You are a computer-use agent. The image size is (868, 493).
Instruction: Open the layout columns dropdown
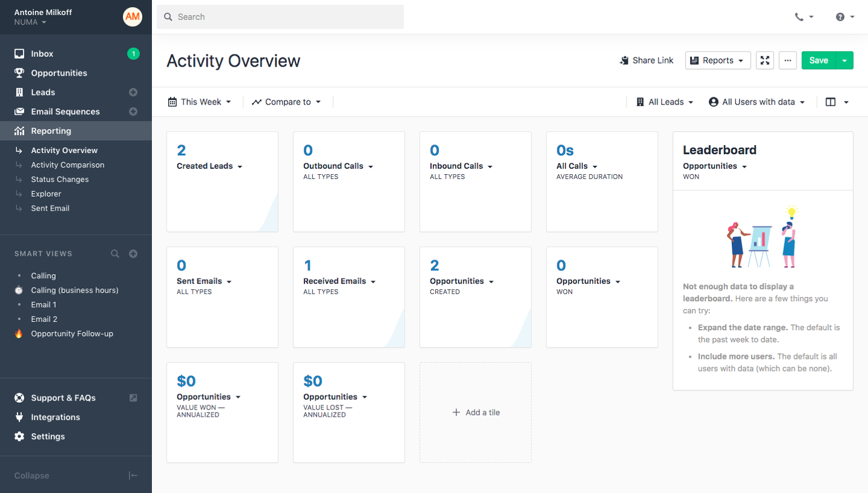coord(837,102)
